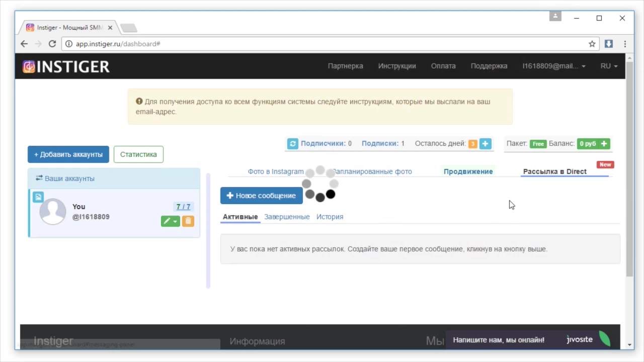Open Партнерка in the top menu
Viewport: 644px width, 362px height.
(x=345, y=66)
